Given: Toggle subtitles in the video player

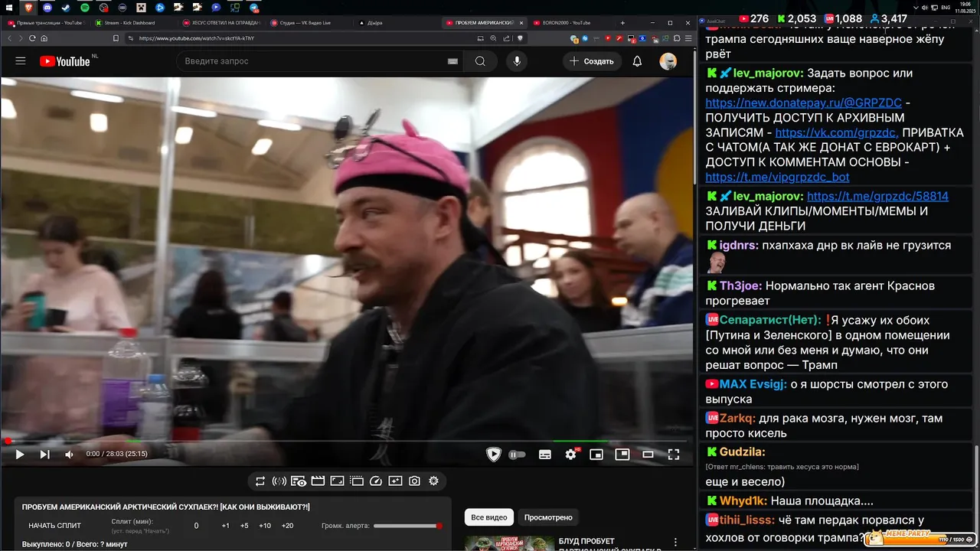Looking at the screenshot, I should (x=545, y=455).
